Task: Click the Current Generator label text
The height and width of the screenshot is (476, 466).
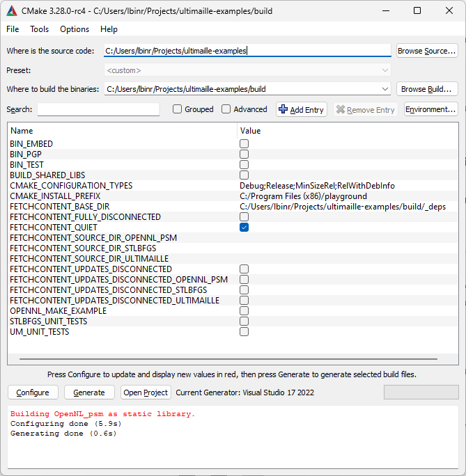Action: point(245,392)
